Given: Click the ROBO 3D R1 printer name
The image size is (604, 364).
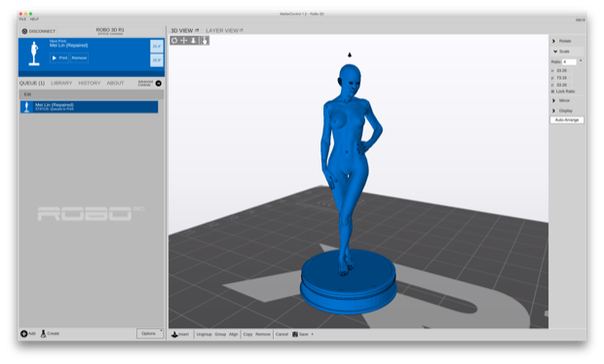Looking at the screenshot, I should point(110,29).
